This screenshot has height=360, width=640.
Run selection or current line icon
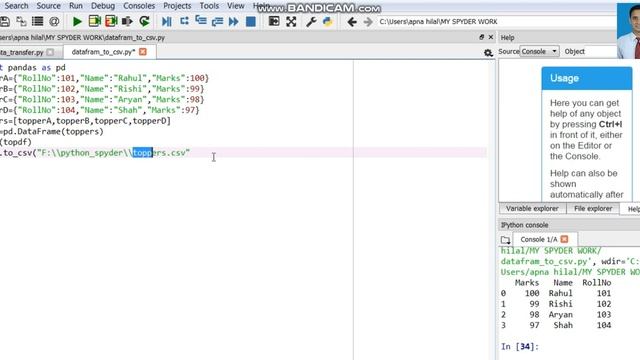click(x=127, y=22)
